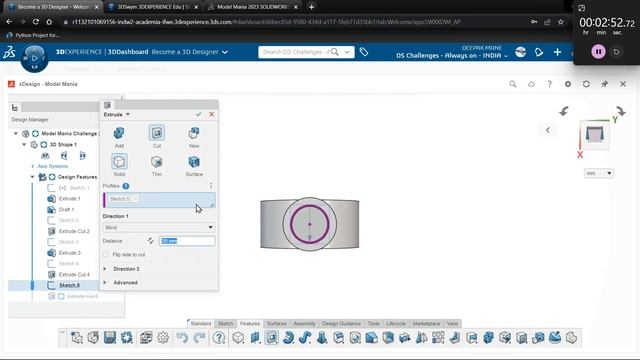640x360 pixels.
Task: Click the active Extrude tool in Features toolbar
Action: [272, 338]
